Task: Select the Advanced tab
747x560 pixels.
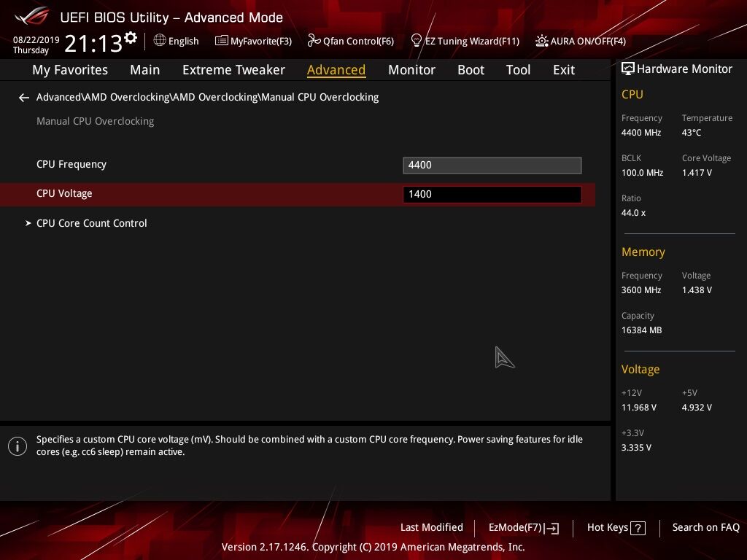Action: 336,70
